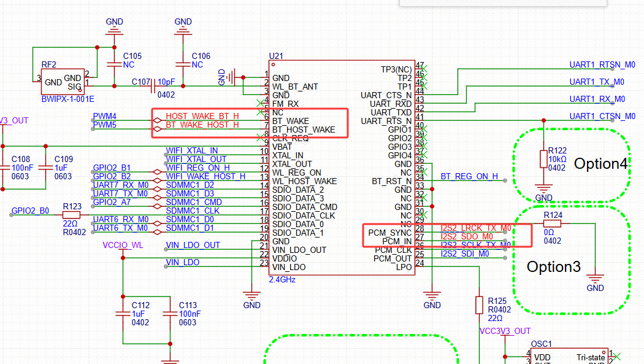Click the SDMMC1_D3 net label
The width and height of the screenshot is (644, 364).
coord(190,193)
